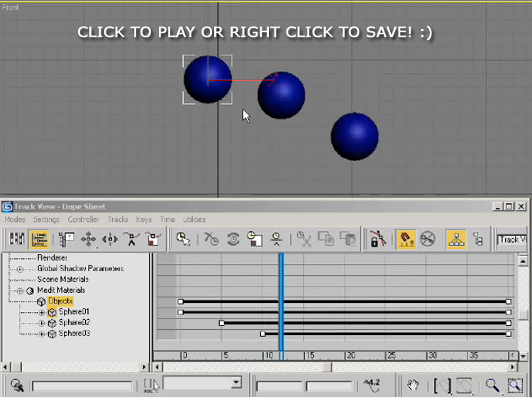532x398 pixels.
Task: Select the Objects item in hierarchy
Action: pyautogui.click(x=60, y=302)
